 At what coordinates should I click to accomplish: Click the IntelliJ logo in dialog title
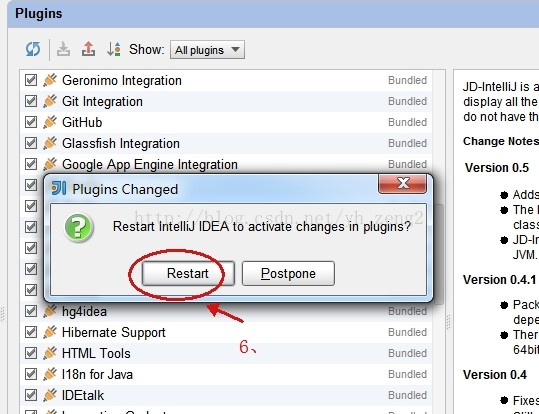click(59, 188)
